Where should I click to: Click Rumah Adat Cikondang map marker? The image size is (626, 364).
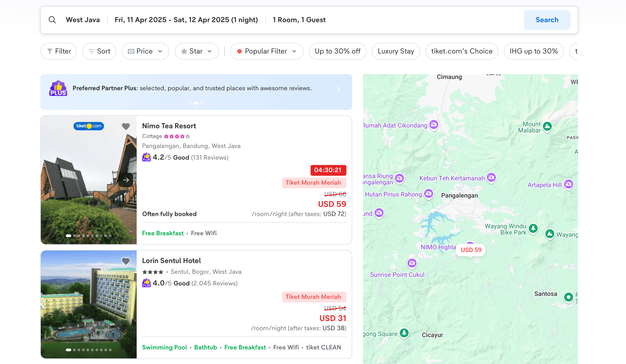(434, 124)
